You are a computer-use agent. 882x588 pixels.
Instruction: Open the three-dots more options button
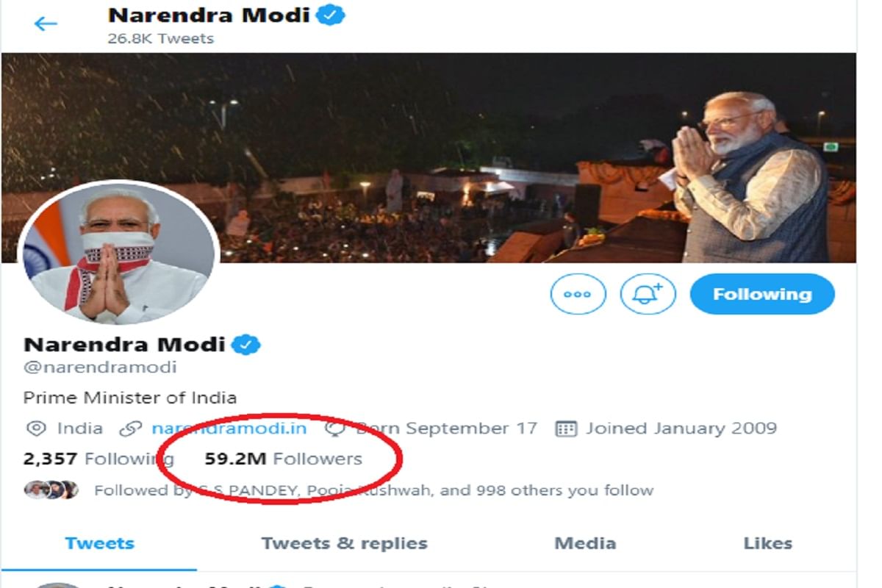click(578, 294)
